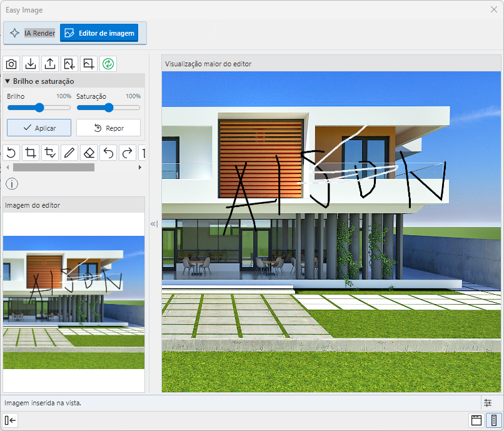504x431 pixels.
Task: Click the Aplicar button
Action: [39, 128]
